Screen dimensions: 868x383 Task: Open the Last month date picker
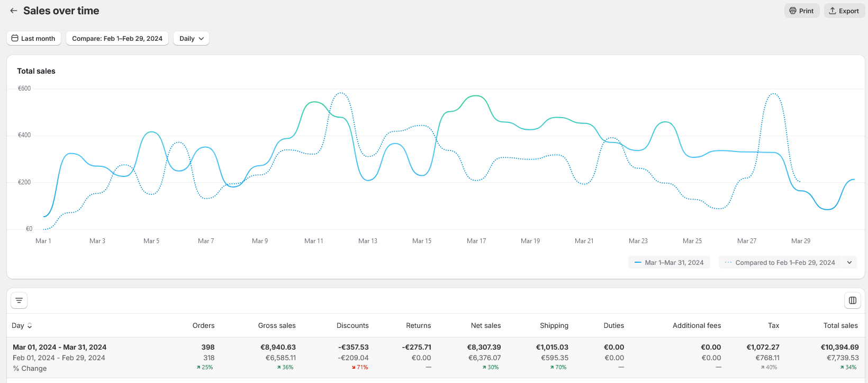point(34,39)
